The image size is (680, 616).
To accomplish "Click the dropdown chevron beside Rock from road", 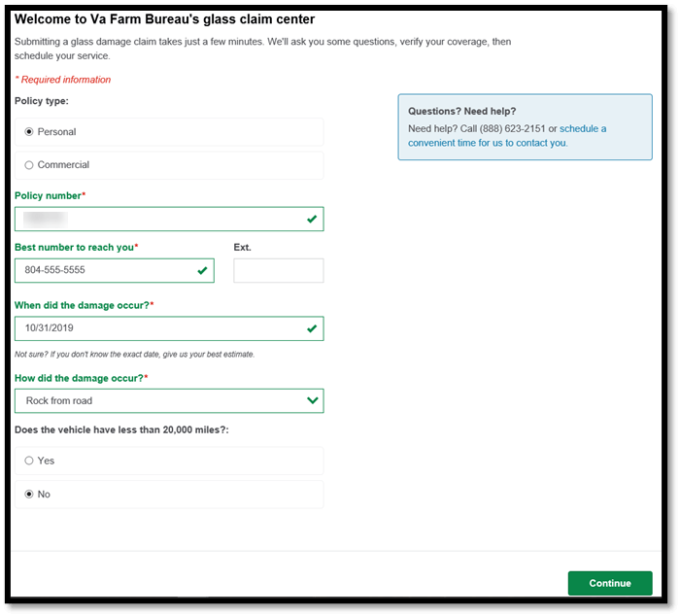I will tap(312, 400).
